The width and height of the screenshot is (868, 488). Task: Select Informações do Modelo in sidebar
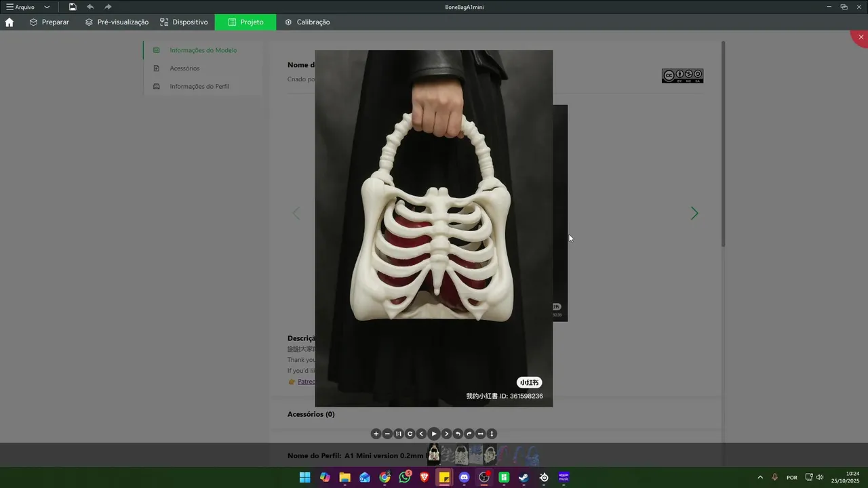tap(203, 50)
